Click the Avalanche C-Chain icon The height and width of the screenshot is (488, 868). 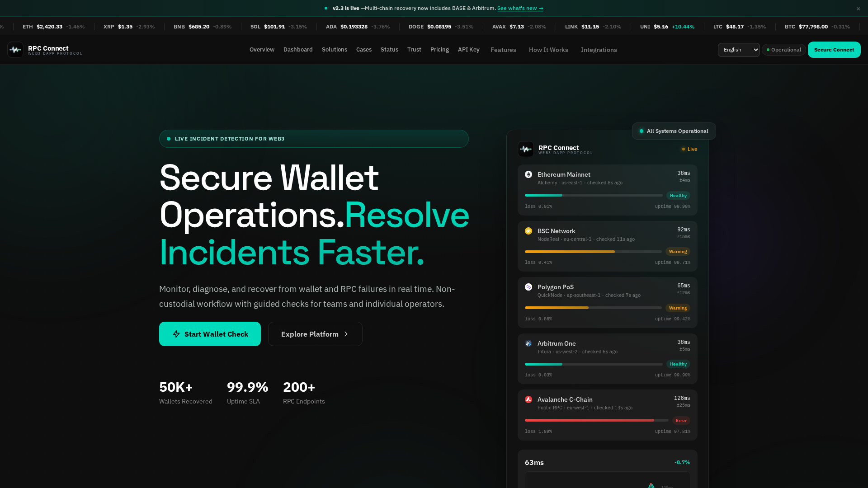point(528,399)
